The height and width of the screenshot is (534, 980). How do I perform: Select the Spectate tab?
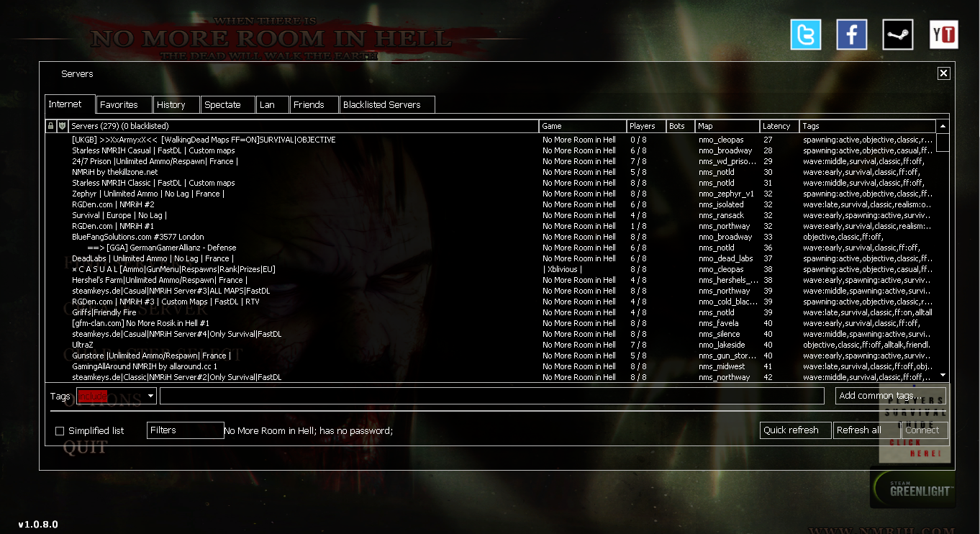point(228,105)
